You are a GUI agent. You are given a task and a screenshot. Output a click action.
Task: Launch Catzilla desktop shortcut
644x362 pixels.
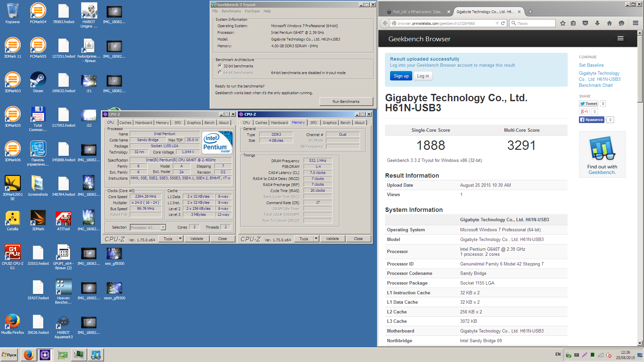[x=12, y=221]
